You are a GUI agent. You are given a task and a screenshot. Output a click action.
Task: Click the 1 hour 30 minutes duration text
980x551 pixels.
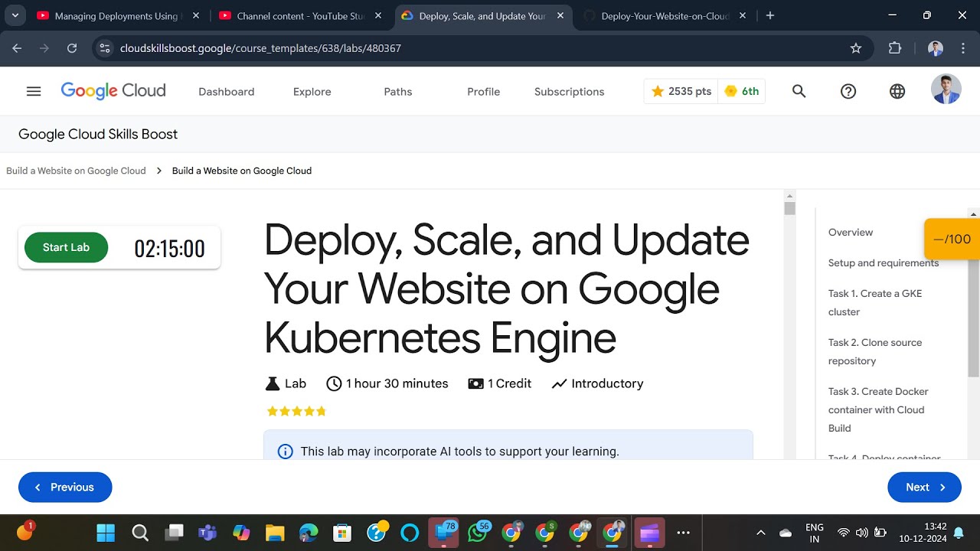pos(397,383)
